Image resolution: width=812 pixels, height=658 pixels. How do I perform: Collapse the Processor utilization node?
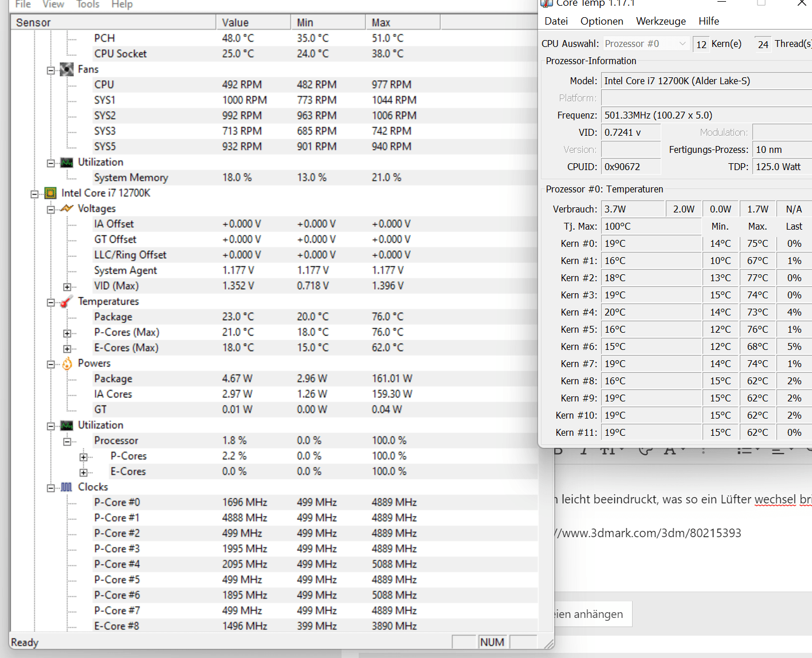click(x=68, y=442)
